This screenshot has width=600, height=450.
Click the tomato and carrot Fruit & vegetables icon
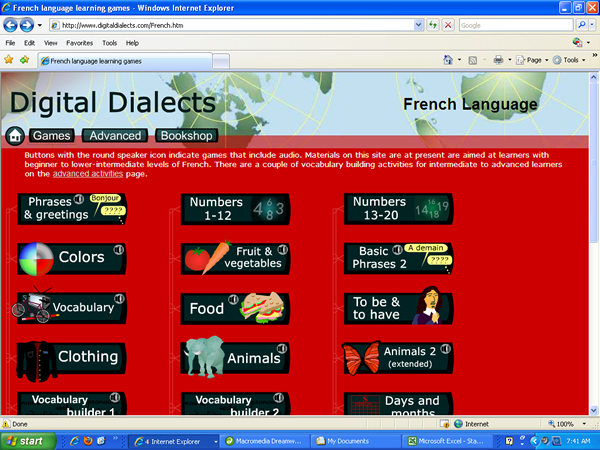pos(209,257)
